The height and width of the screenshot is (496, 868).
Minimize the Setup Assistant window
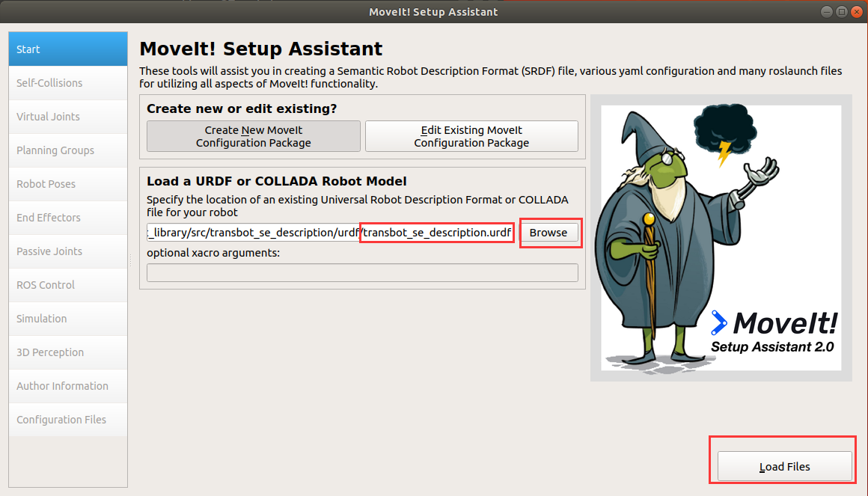[827, 12]
